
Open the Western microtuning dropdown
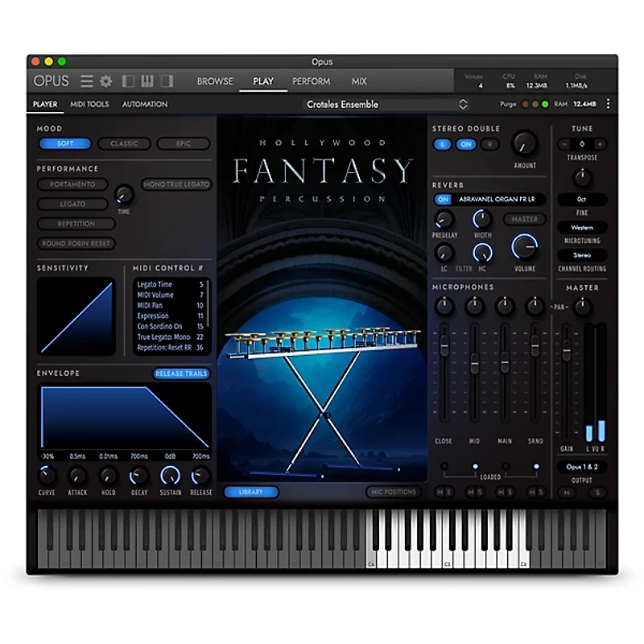coord(581,227)
